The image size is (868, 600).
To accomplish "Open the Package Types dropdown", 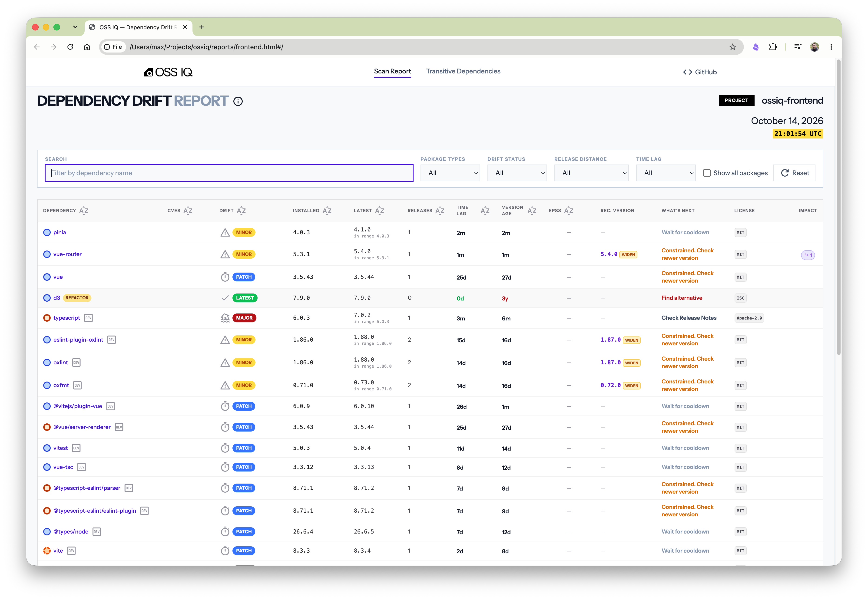I will 450,173.
